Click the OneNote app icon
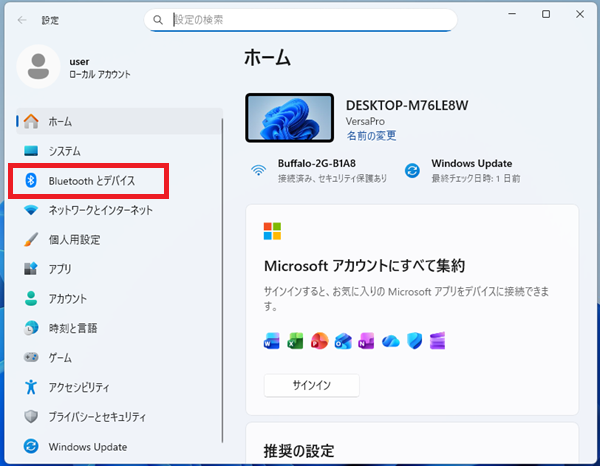600x466 pixels. pyautogui.click(x=366, y=341)
